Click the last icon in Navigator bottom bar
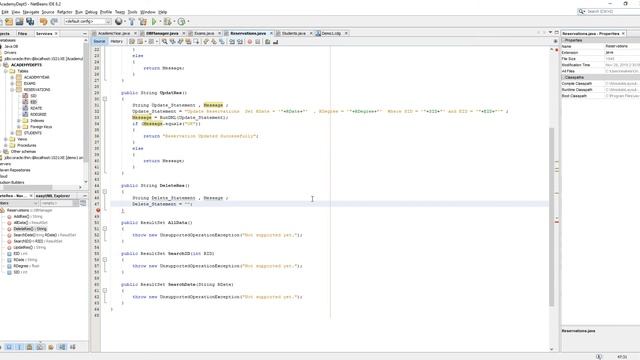Screen dimensions: 640x360 73,347
